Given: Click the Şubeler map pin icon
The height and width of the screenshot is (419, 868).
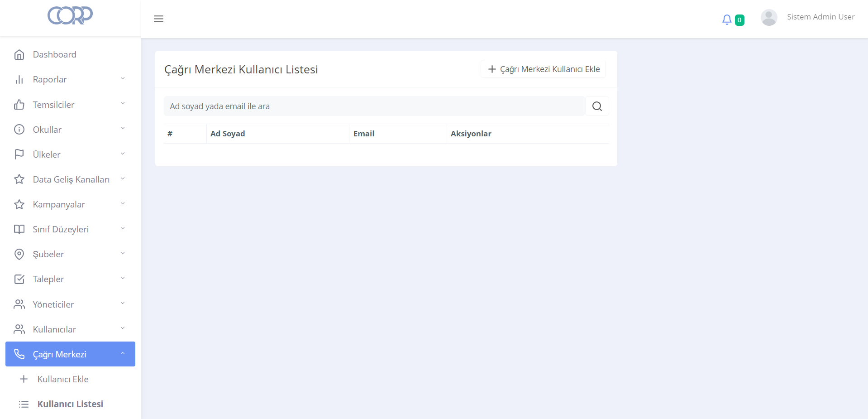Looking at the screenshot, I should coord(19,255).
